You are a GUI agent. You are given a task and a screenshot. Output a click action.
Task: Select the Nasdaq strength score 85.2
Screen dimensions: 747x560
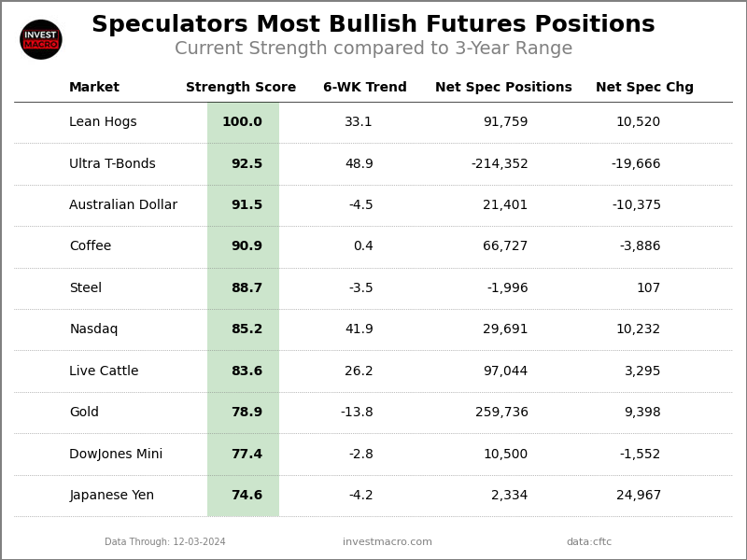[247, 329]
